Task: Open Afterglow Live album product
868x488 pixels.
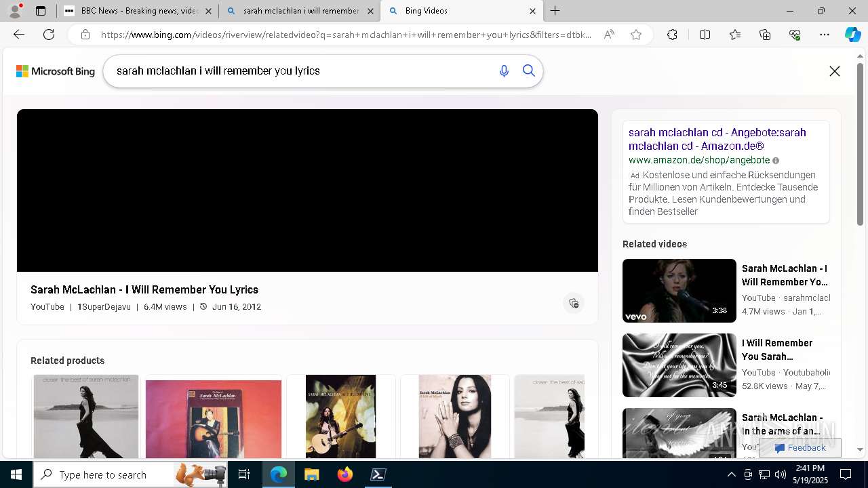Action: tap(340, 416)
